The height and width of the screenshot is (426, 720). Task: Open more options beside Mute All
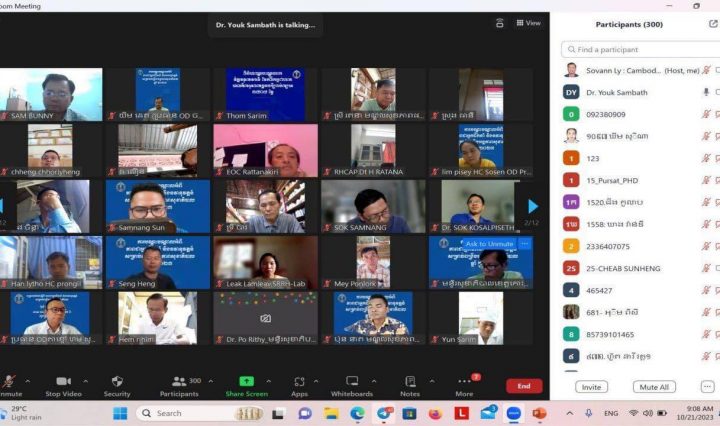coord(708,387)
